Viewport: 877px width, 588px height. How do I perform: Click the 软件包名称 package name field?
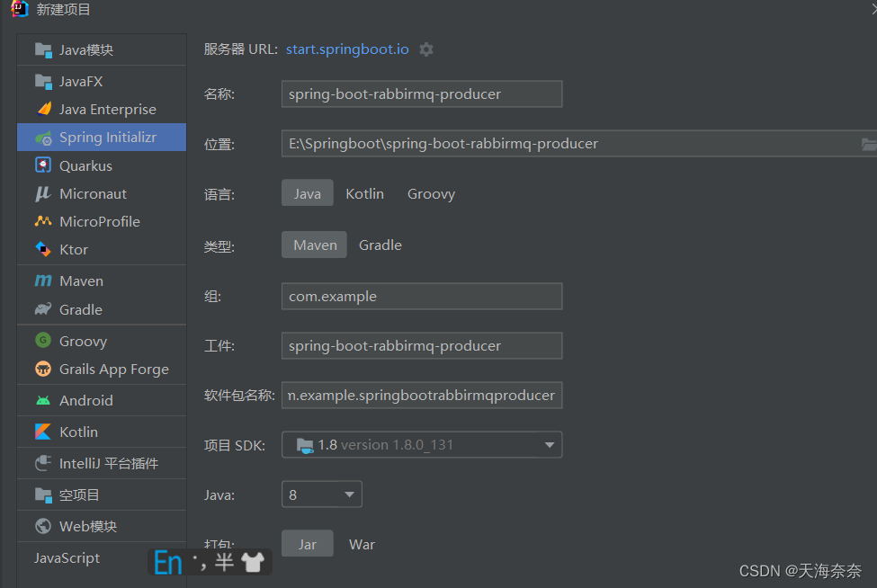(x=422, y=396)
